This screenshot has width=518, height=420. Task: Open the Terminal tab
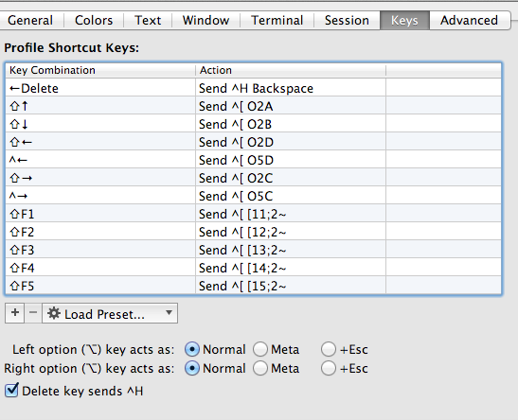click(x=277, y=21)
